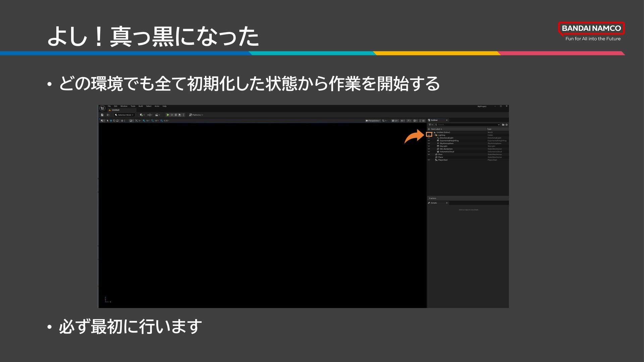The width and height of the screenshot is (644, 362).
Task: Click the Unreal Engine logo icon
Action: click(x=102, y=108)
